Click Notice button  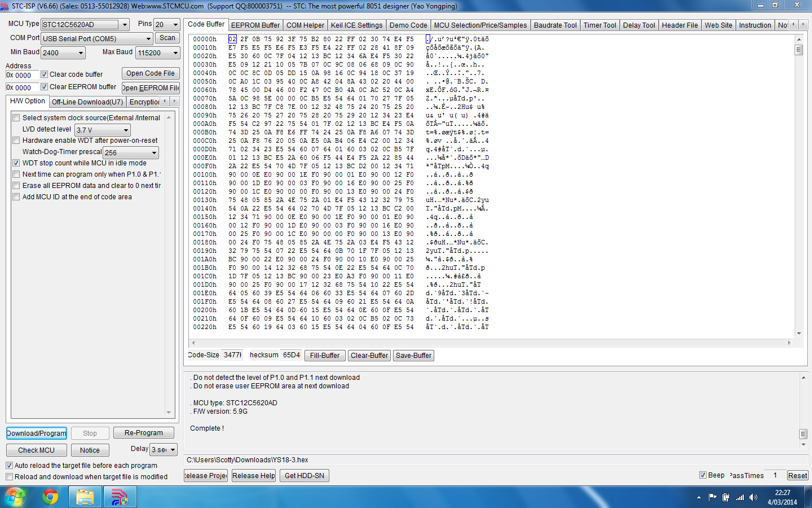pyautogui.click(x=90, y=450)
